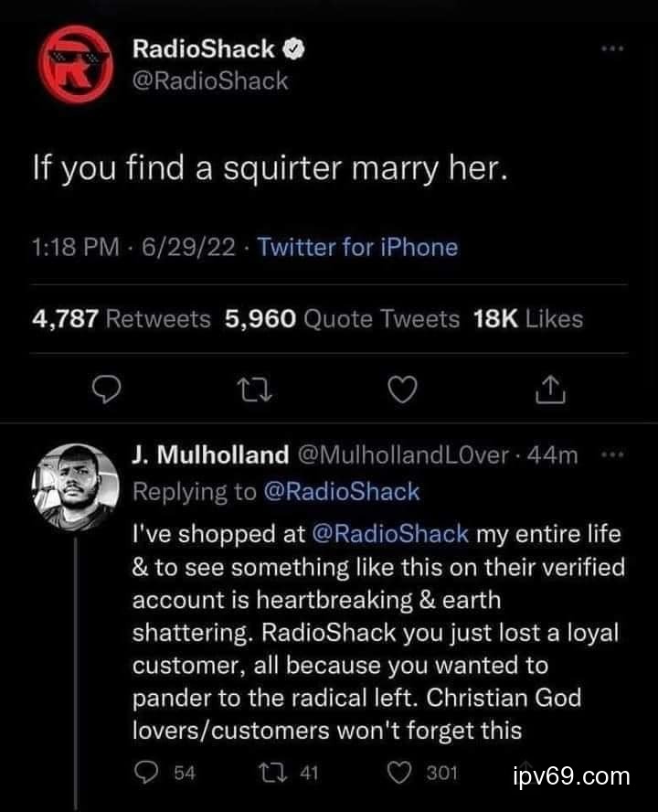View the 4,787 Retweets list
The image size is (658, 812).
[x=122, y=318]
